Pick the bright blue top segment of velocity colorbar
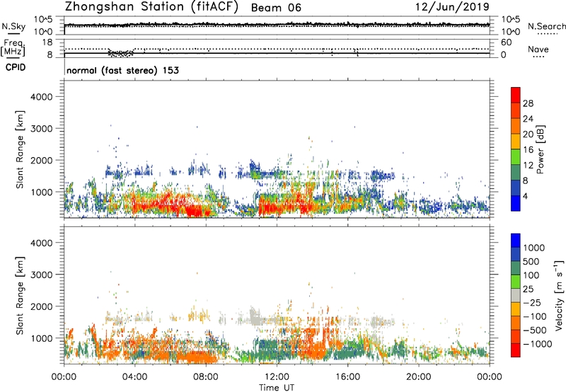566x392 pixels. [x=516, y=241]
